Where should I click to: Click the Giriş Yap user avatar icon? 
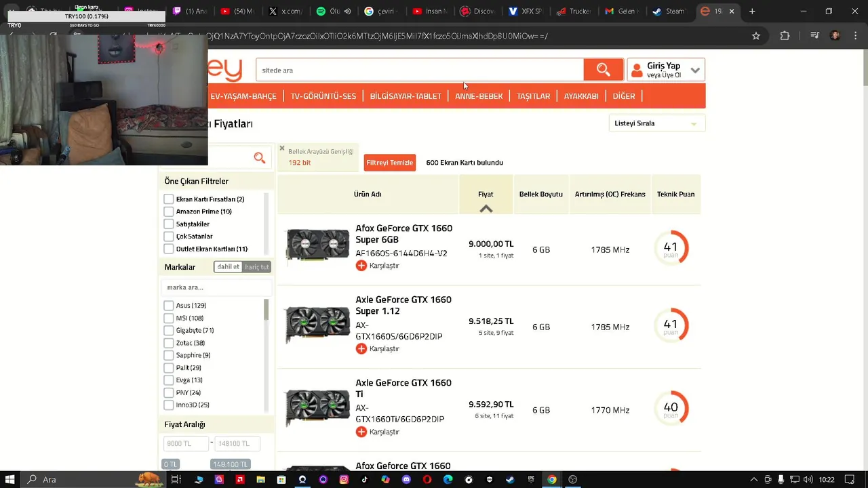click(637, 70)
